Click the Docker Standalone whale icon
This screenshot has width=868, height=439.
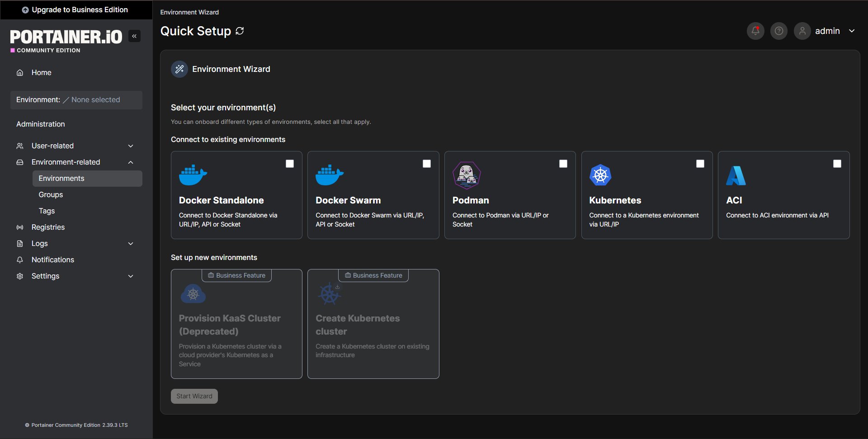click(x=193, y=175)
